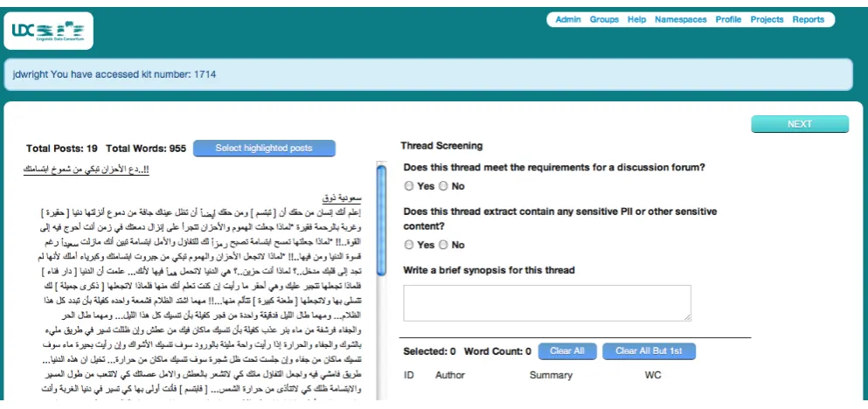Image resolution: width=868 pixels, height=409 pixels.
Task: Open the Admin menu link
Action: point(568,19)
